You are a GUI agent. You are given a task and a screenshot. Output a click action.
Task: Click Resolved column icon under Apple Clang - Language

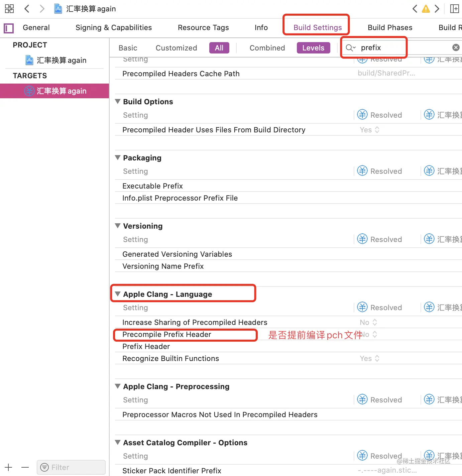pos(362,307)
